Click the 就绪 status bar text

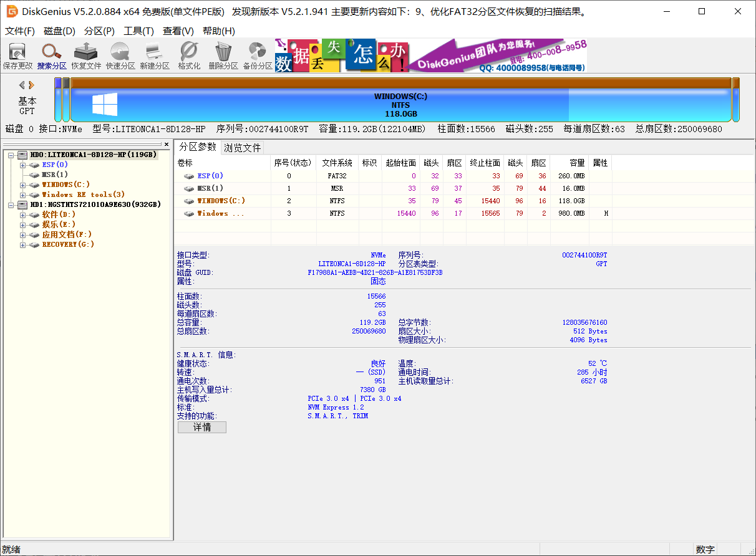tap(11, 550)
